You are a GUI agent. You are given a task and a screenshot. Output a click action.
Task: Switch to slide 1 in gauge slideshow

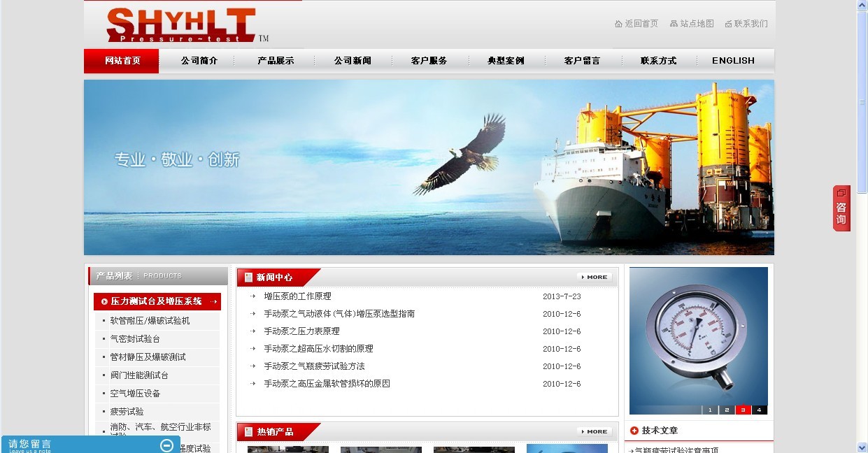tap(710, 410)
